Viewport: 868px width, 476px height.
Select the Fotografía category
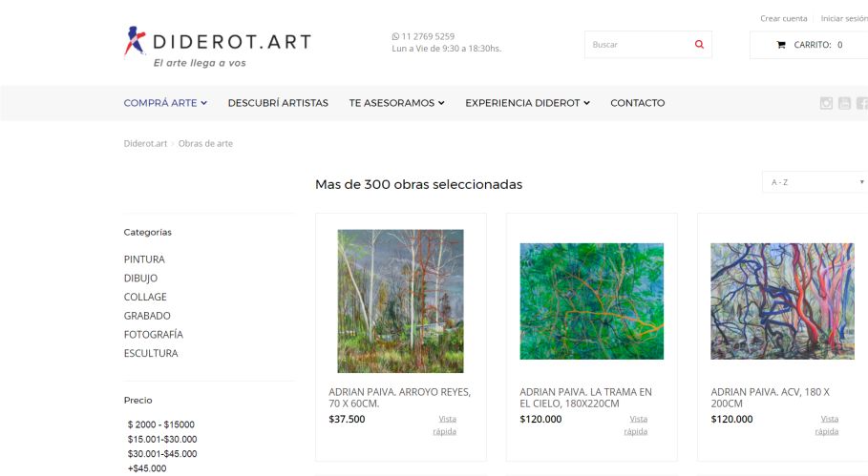(x=154, y=335)
